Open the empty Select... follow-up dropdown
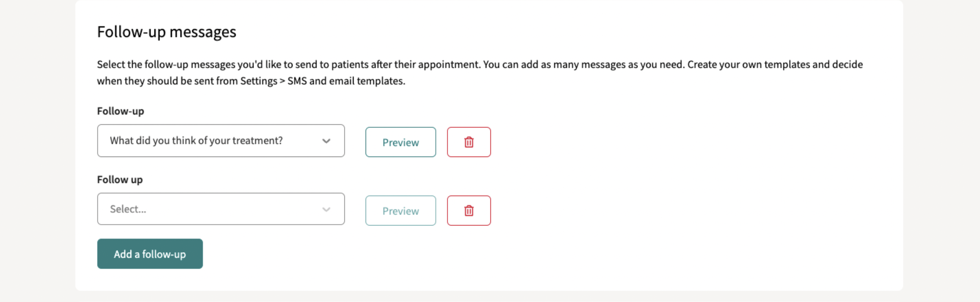The height and width of the screenshot is (302, 980). [221, 209]
